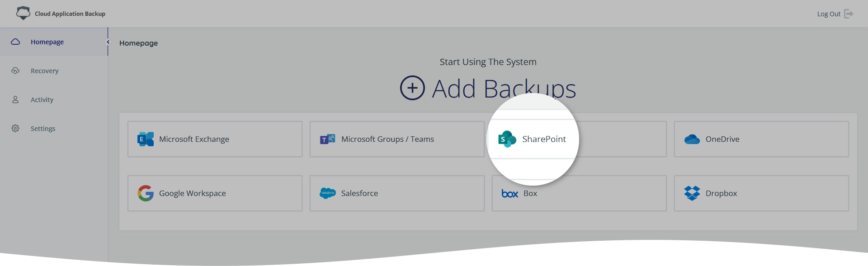The image size is (868, 266).
Task: Click the Dropbox logo icon
Action: point(692,193)
